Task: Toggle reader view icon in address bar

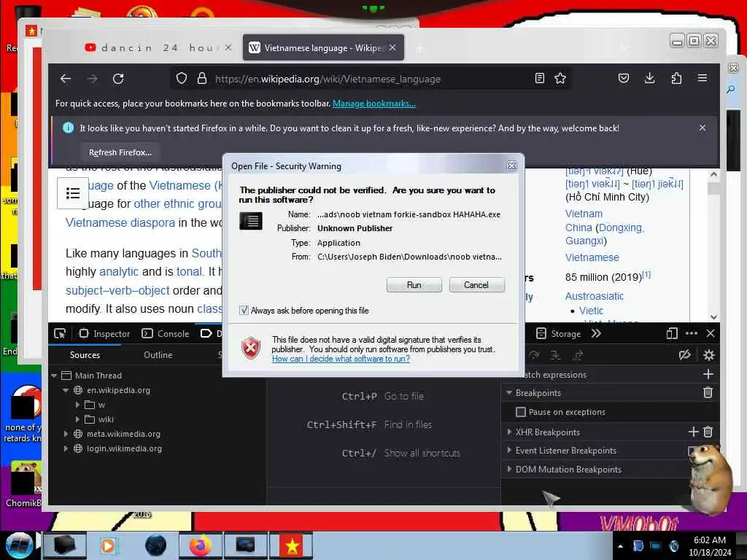Action: [539, 79]
